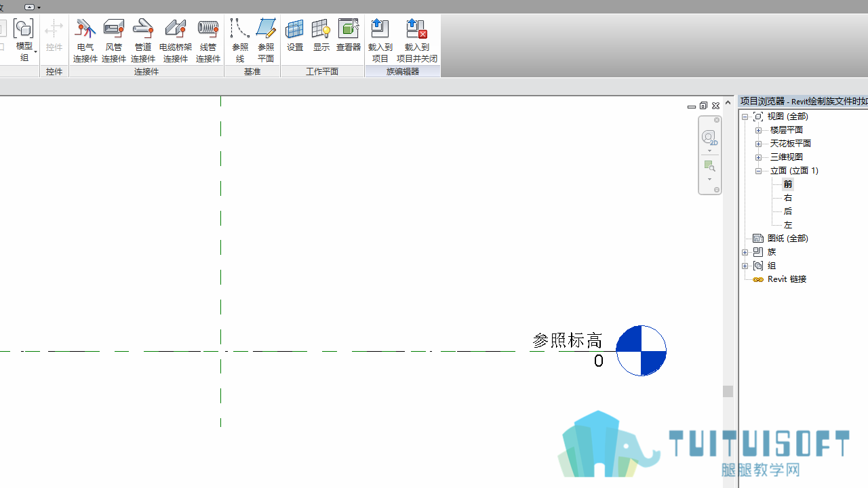The width and height of the screenshot is (868, 488).
Task: Restore down the view window
Action: [703, 106]
